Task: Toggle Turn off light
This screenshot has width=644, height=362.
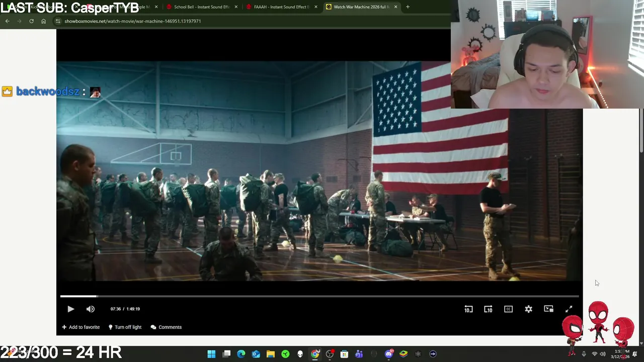Action: [125, 327]
